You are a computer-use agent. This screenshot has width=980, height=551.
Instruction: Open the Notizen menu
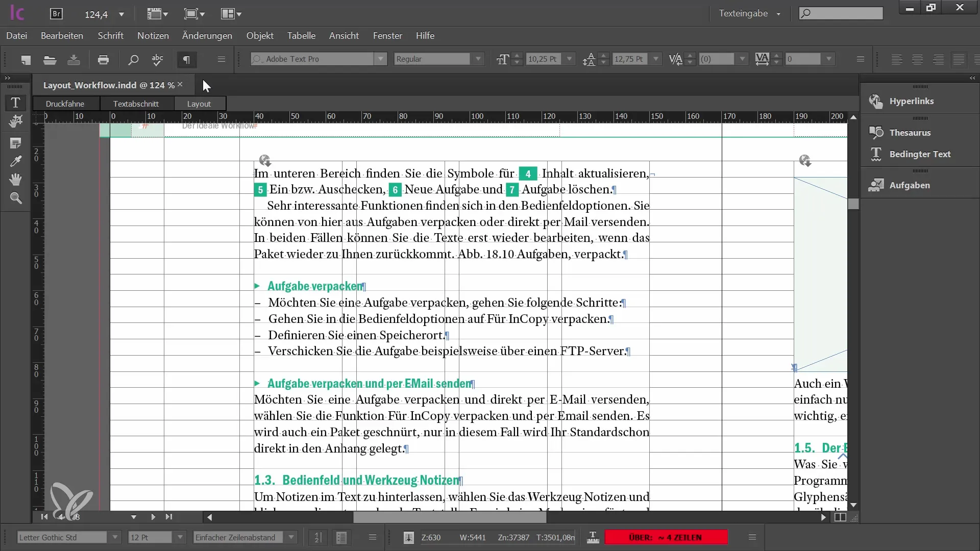click(153, 36)
